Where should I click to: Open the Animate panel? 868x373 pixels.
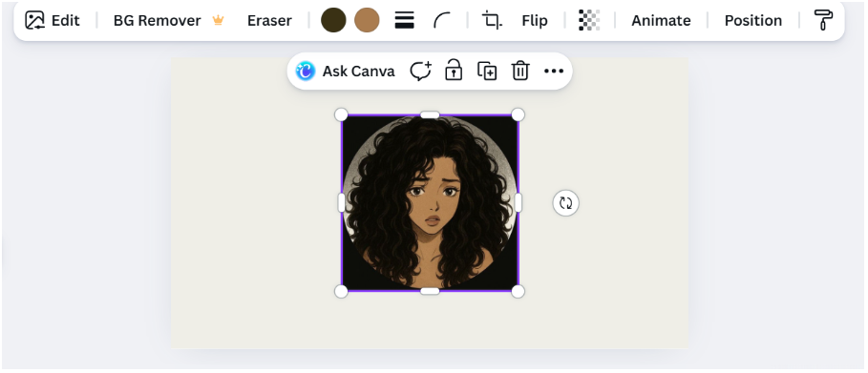pos(661,20)
